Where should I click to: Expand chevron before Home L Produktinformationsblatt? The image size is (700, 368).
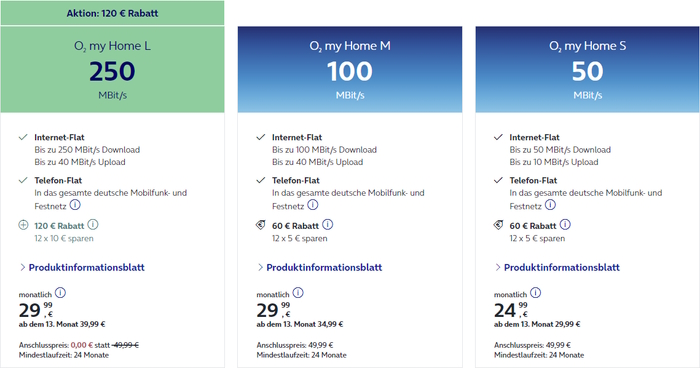click(x=22, y=267)
